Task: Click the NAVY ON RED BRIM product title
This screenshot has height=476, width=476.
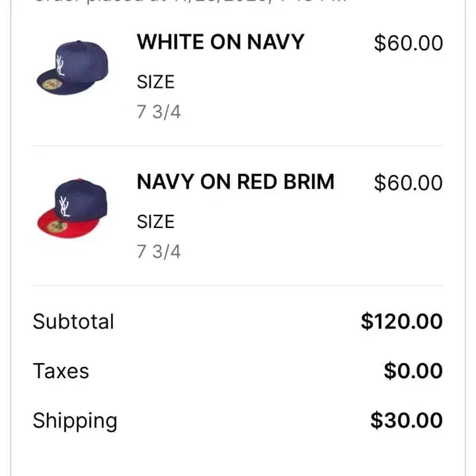Action: tap(235, 182)
